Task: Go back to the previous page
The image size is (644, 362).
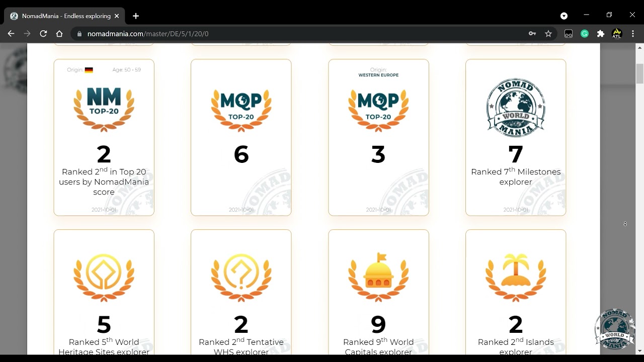Action: point(11,34)
